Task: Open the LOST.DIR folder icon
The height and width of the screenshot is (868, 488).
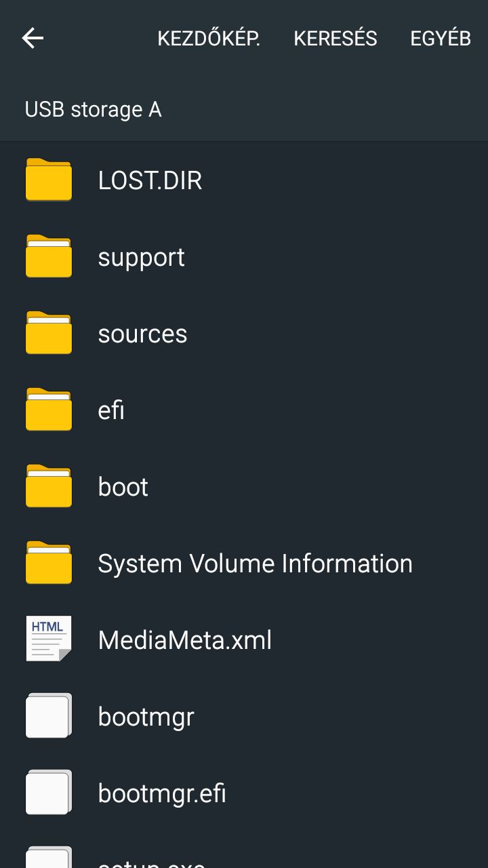Action: [x=49, y=180]
